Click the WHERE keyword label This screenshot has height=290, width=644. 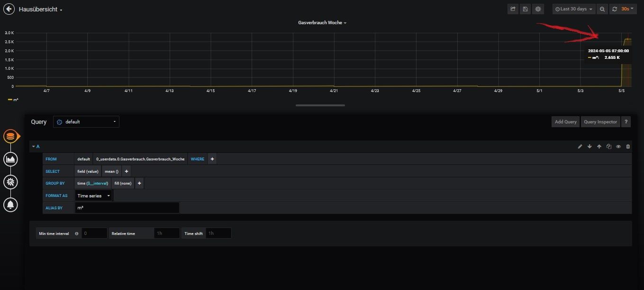pos(198,159)
